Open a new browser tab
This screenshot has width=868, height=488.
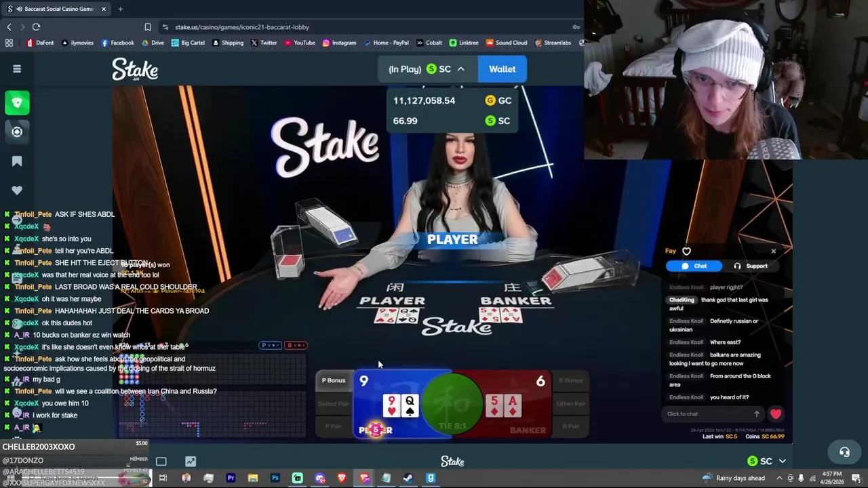120,9
